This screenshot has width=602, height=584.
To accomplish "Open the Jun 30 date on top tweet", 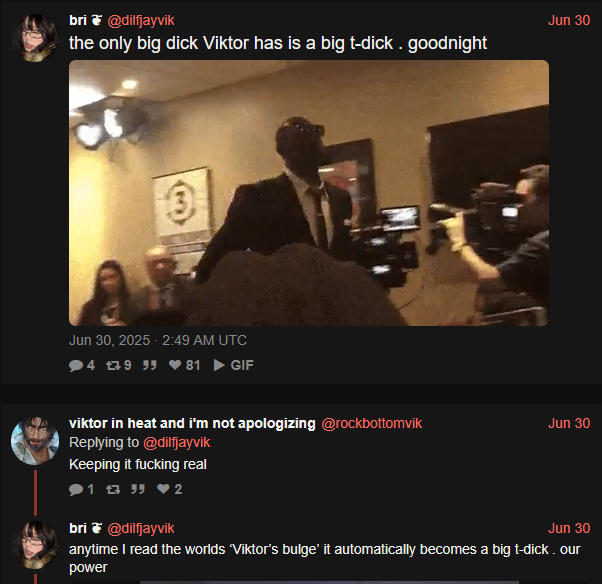I will coord(569,20).
